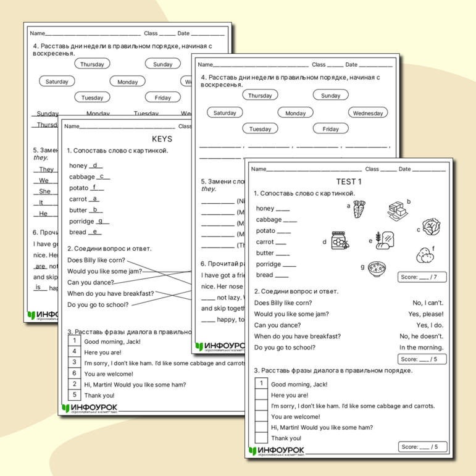Click the 'KEYS' heading
The image size is (476, 476).
coord(162,139)
